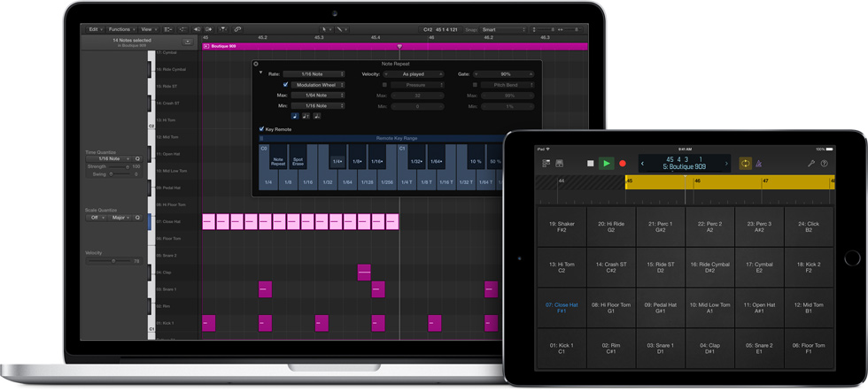Tap the 04: Clap drum pad
This screenshot has width=868, height=392.
pos(709,349)
